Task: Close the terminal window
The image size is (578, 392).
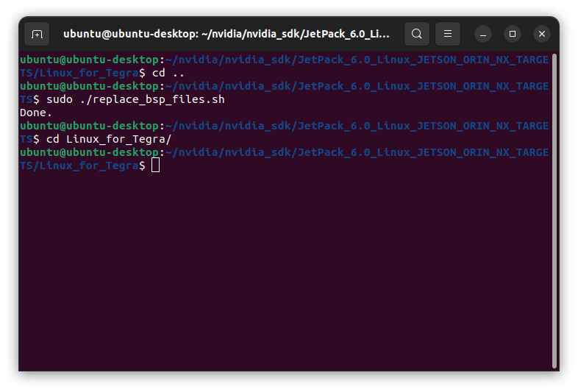Action: (542, 35)
